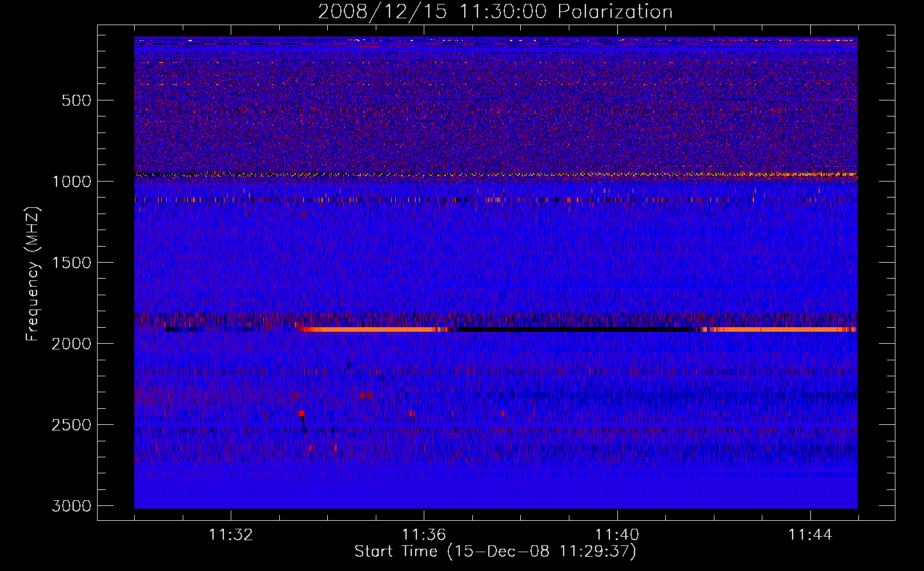Select the 2000 frequency tick label
The image size is (924, 571).
71,344
